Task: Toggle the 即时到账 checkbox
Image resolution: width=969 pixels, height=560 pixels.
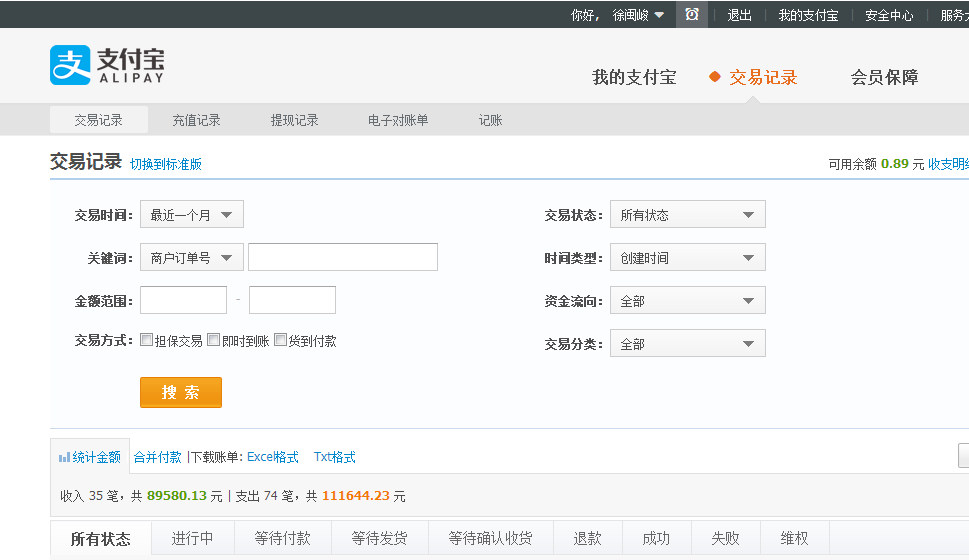Action: 214,340
